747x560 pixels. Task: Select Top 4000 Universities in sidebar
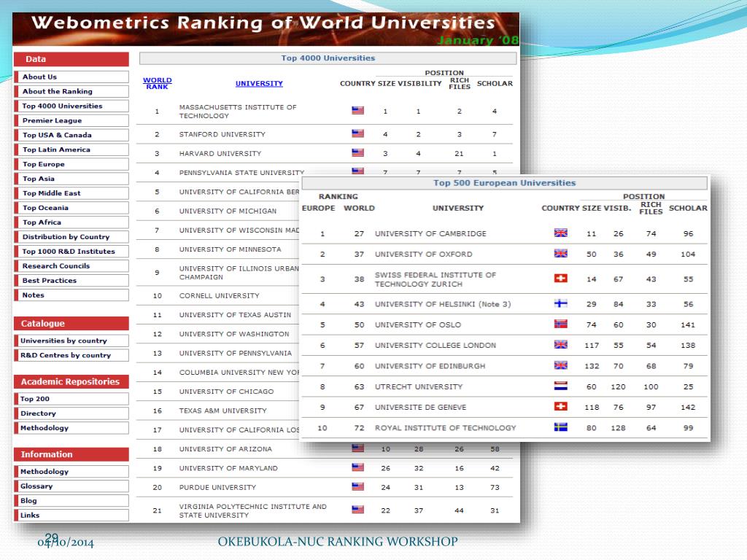[71, 106]
